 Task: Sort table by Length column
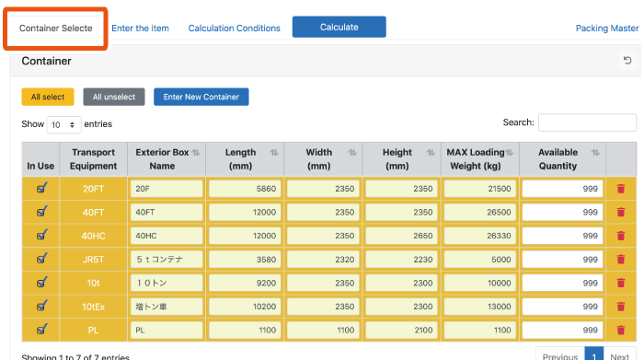[x=274, y=153]
